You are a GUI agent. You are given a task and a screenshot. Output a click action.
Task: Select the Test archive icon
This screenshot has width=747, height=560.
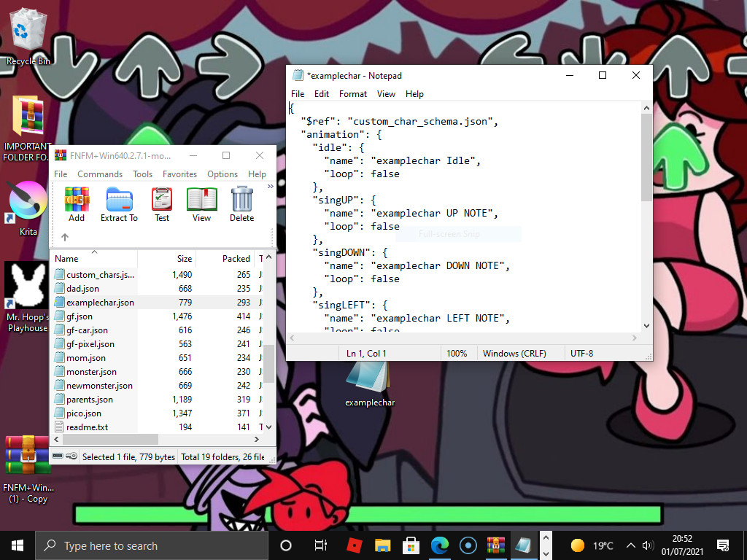(x=161, y=203)
